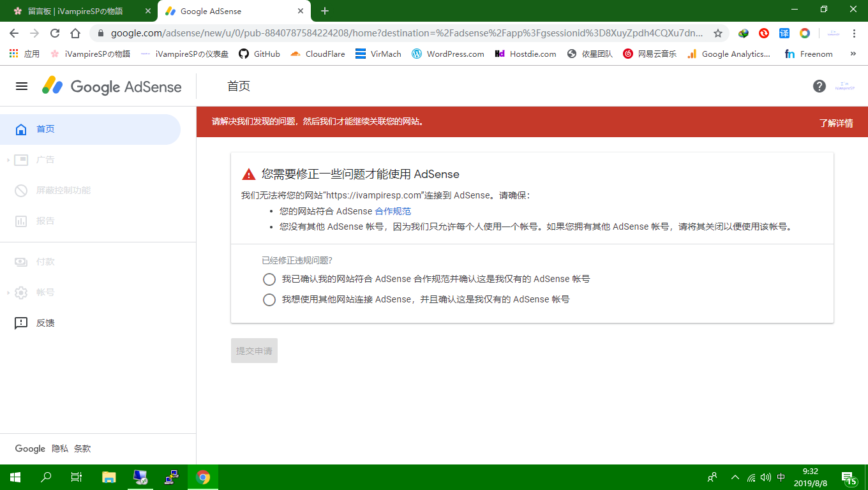Open the AdSense hamburger menu
The height and width of the screenshot is (490, 868).
point(22,86)
